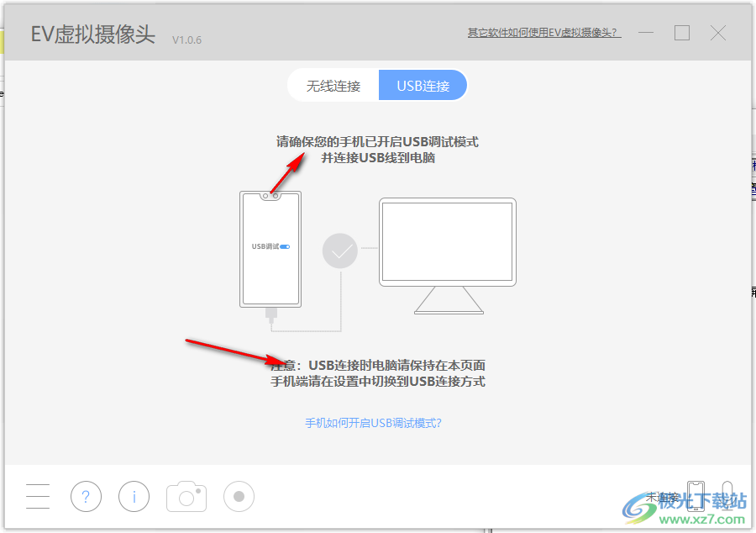Click the phone connection status icon
The image size is (756, 533).
tap(696, 496)
